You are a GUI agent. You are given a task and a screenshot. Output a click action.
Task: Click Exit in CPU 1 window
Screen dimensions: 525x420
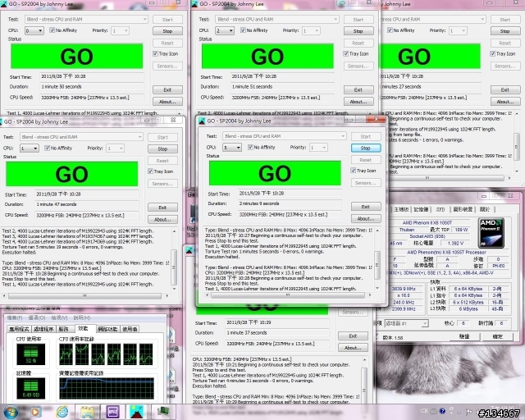pos(162,208)
